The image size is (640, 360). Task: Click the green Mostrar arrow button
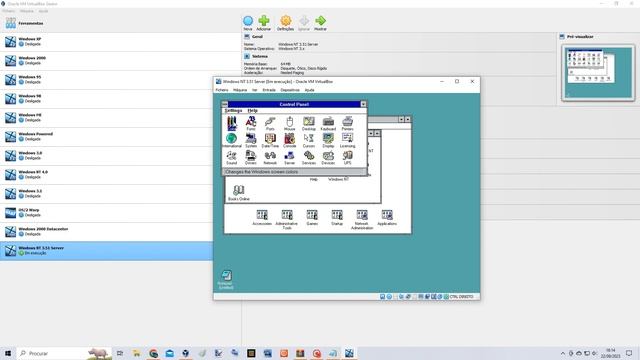pos(320,23)
